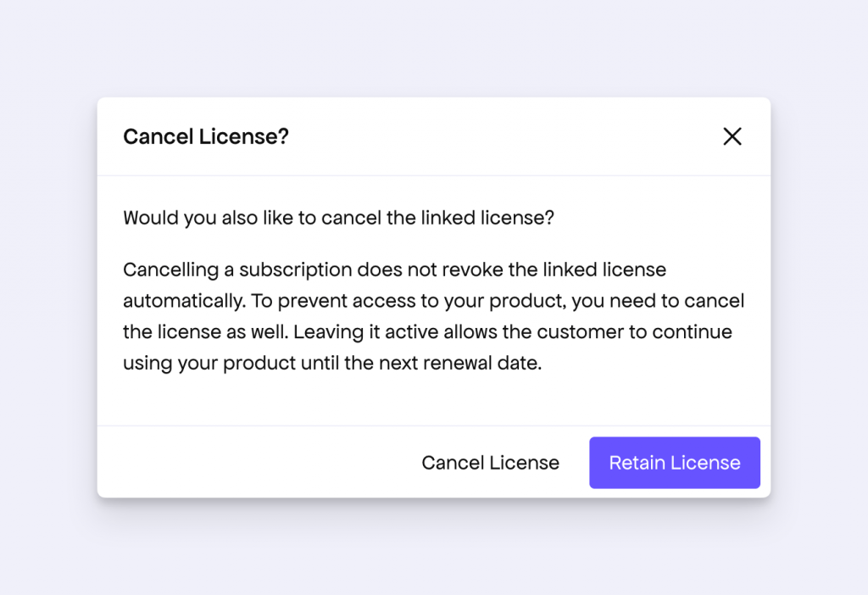The width and height of the screenshot is (868, 595).
Task: Select the paragraph explaining subscription cancellation
Action: tap(432, 316)
